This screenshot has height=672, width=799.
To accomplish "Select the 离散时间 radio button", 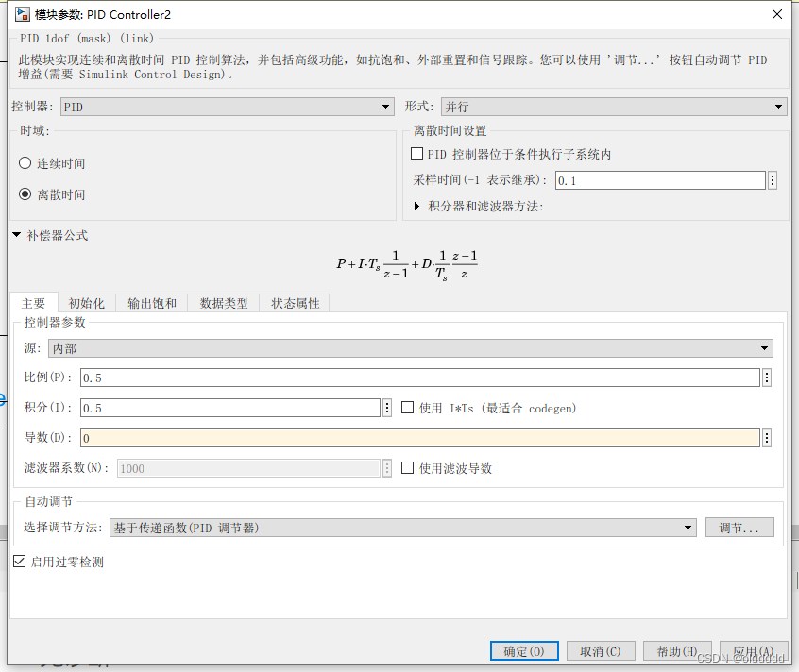I will [25, 194].
